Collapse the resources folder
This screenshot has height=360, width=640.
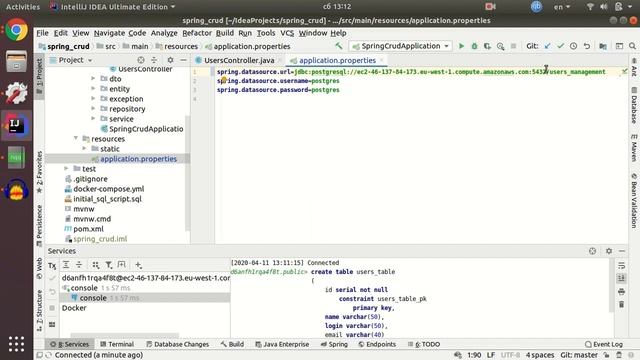pos(76,138)
